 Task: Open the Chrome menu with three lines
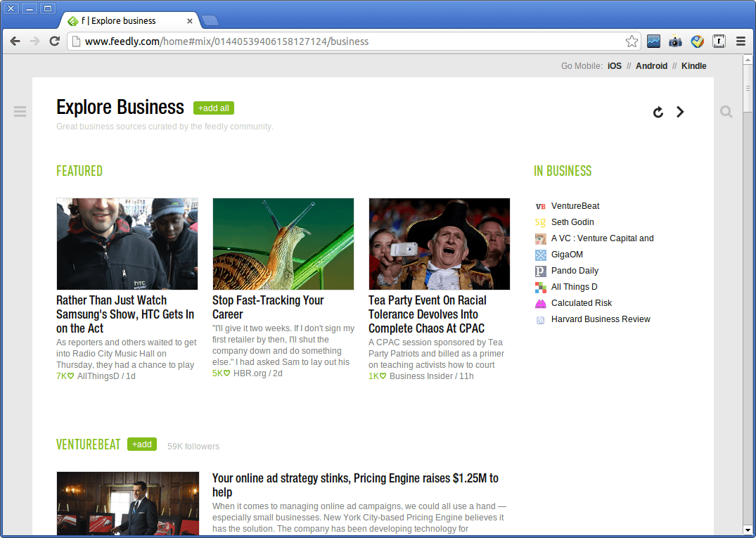741,41
